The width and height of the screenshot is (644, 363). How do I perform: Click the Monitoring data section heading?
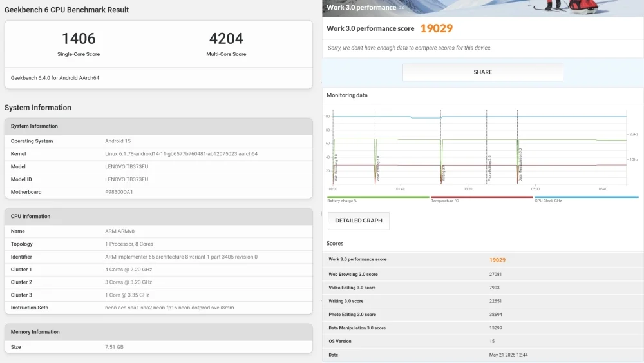pos(347,95)
